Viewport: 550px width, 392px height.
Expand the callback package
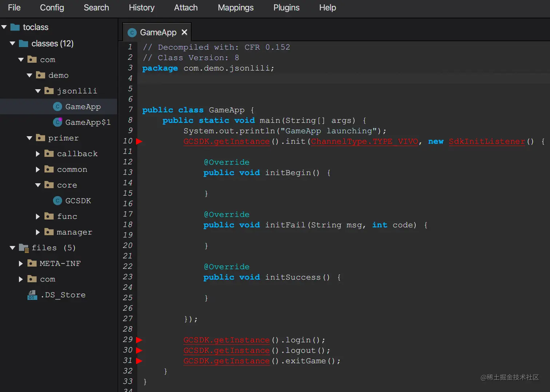tap(38, 154)
